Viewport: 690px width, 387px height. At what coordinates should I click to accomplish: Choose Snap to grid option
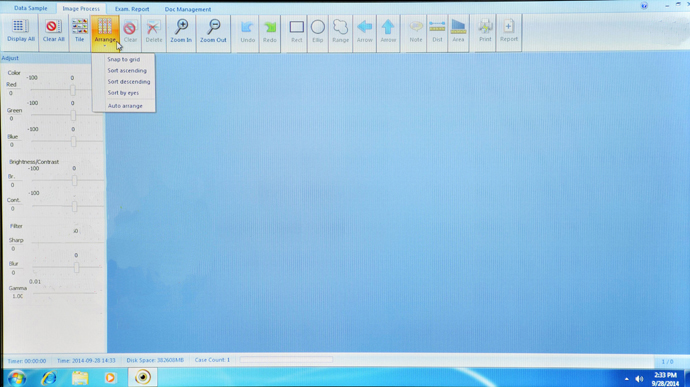124,59
